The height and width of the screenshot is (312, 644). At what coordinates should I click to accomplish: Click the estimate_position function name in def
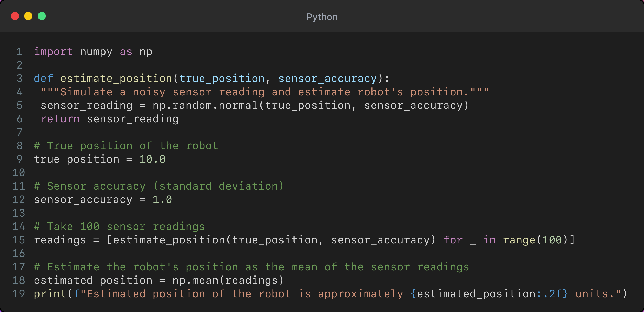tap(116, 79)
